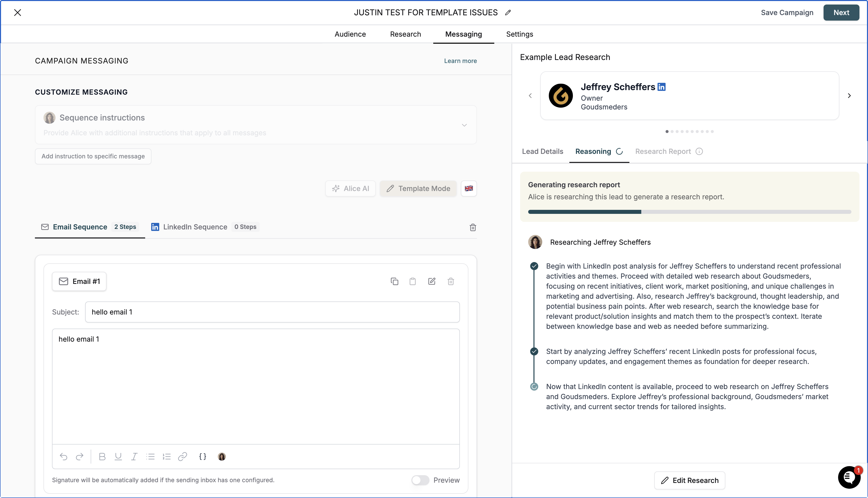Click the right chevron to view next lead
Screen dimensions: 868x498
pos(849,96)
